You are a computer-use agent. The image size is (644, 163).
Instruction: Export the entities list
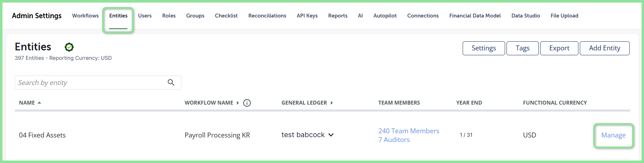tap(559, 48)
